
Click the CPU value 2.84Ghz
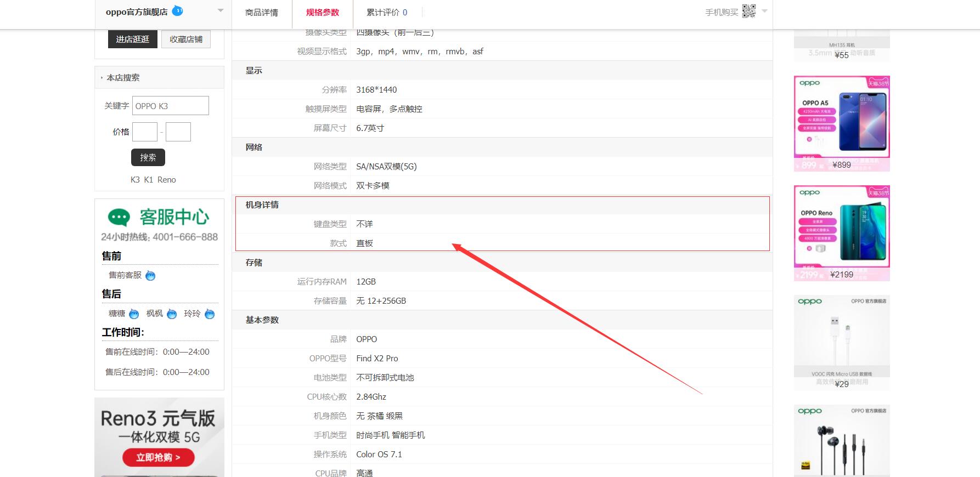371,397
